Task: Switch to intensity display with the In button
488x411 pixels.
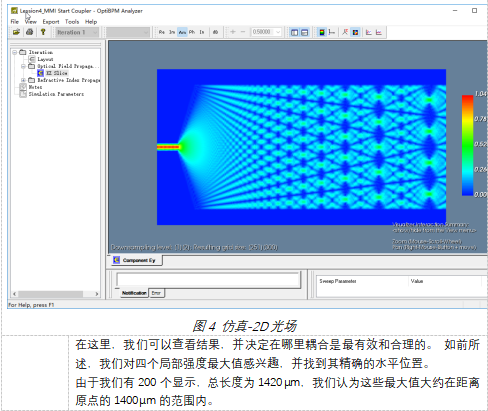Action: coord(202,32)
